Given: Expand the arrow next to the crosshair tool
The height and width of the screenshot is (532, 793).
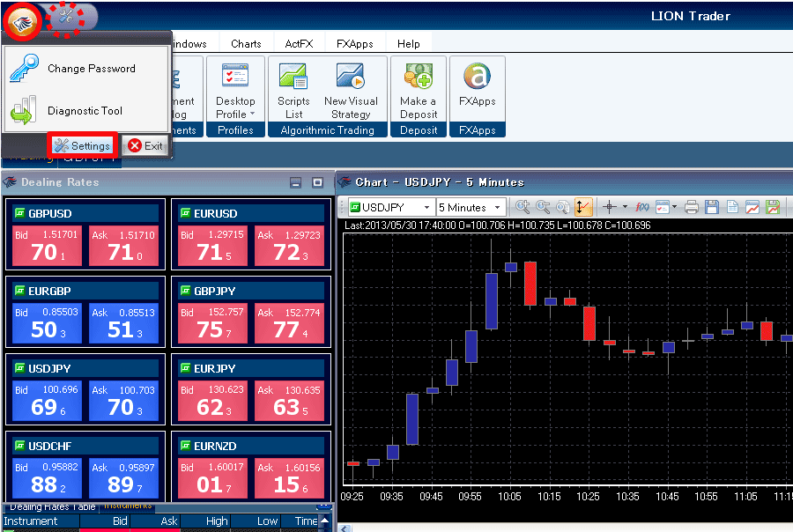Looking at the screenshot, I should (x=625, y=207).
